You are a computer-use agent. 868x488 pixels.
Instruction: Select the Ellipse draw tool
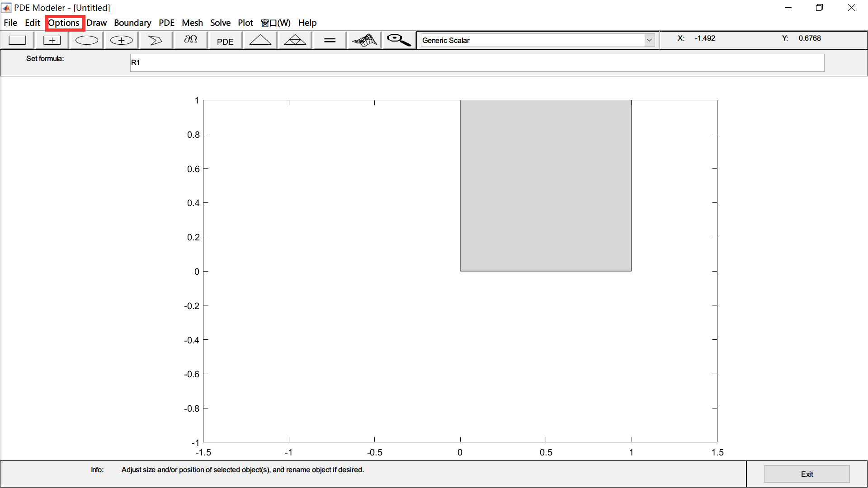(86, 40)
